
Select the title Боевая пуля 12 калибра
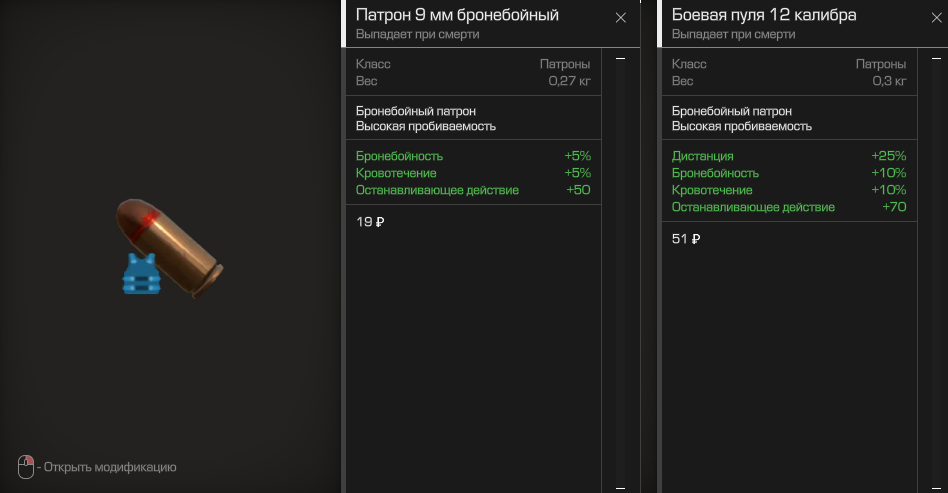[764, 15]
